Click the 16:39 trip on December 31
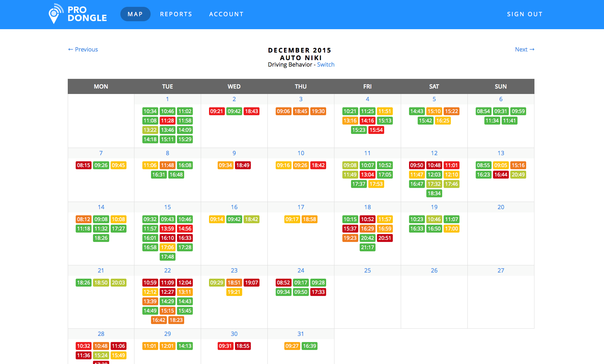 coord(309,346)
